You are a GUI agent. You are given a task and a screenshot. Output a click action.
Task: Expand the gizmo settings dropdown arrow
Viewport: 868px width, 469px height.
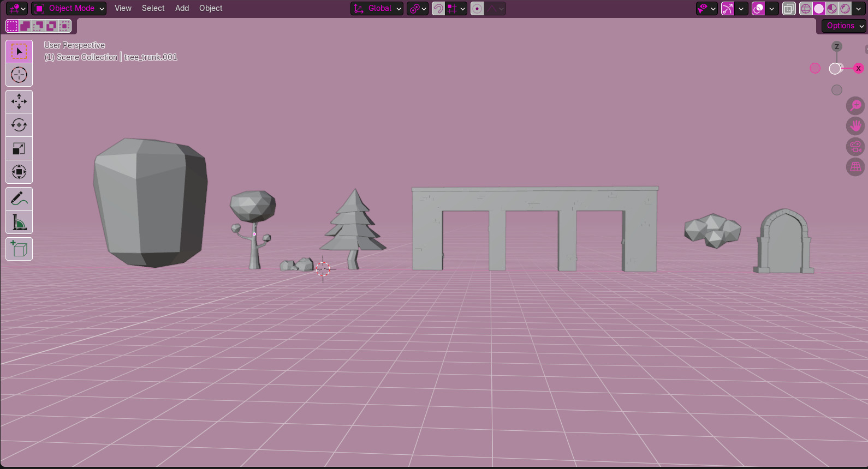741,8
